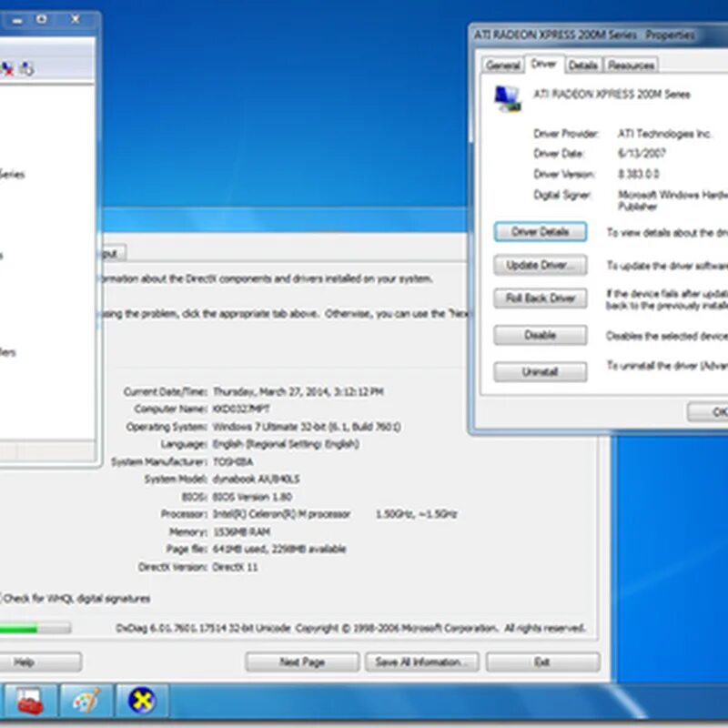Click System Model value dynabook
This screenshot has width=728, height=728.
(x=256, y=480)
